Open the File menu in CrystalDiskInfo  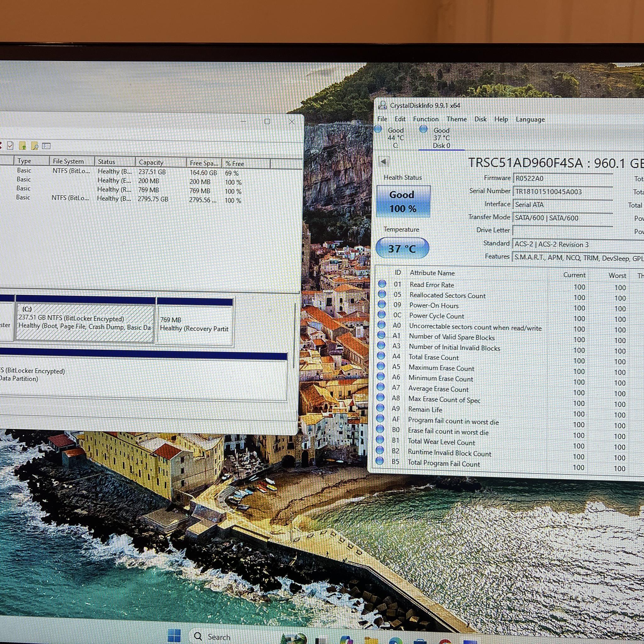382,119
